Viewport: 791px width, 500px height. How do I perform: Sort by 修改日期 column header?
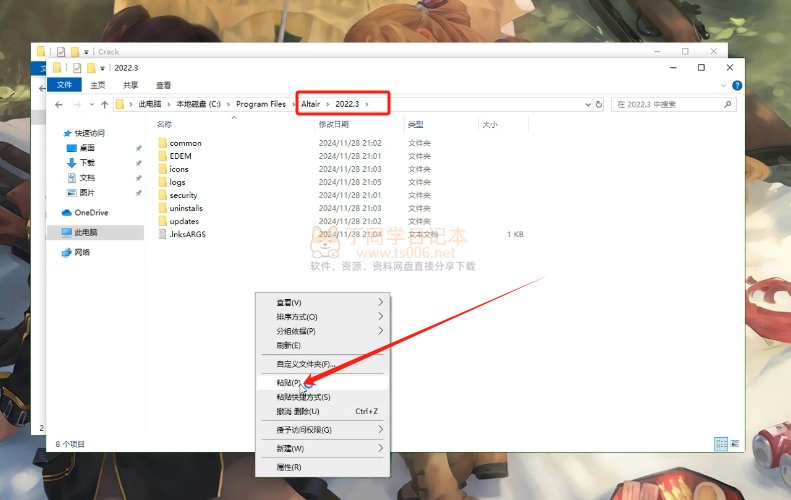pos(333,124)
